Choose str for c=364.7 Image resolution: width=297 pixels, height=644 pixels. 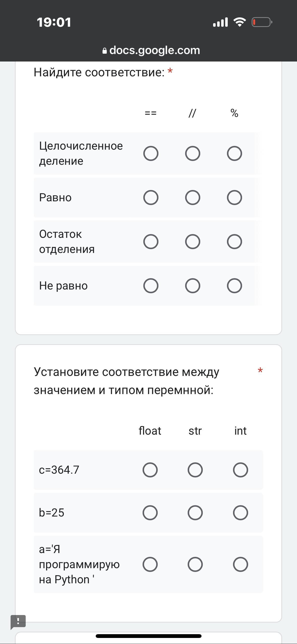195,470
